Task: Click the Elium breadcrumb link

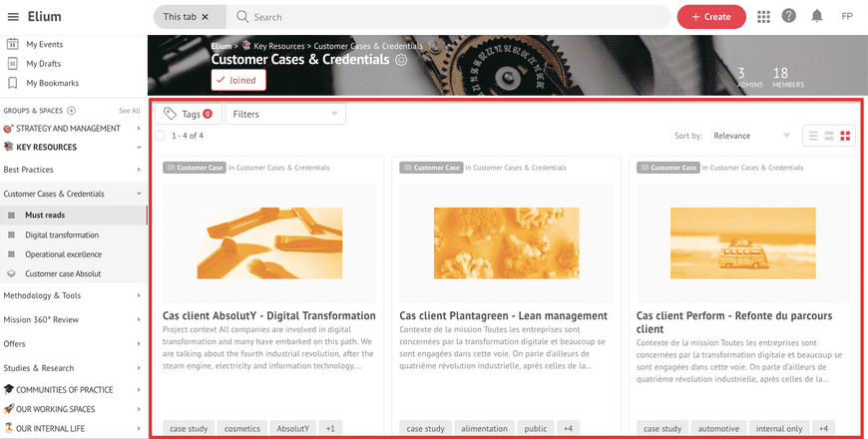Action: 221,46
